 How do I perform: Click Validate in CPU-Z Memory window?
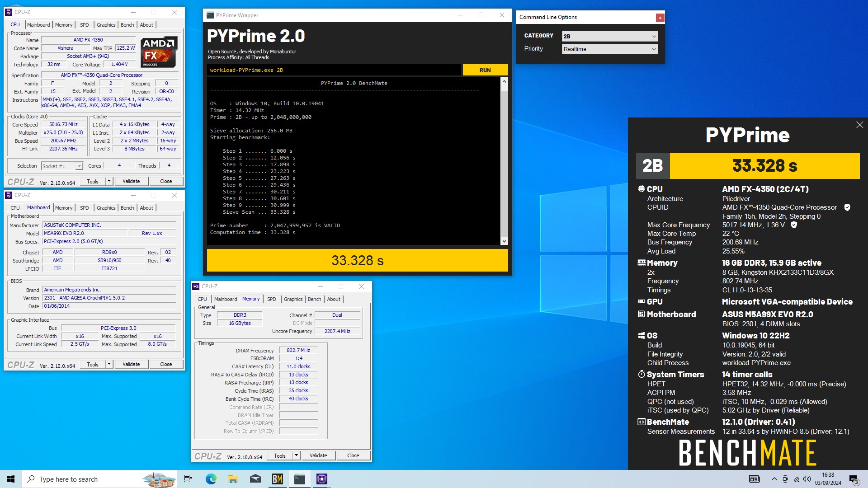(318, 455)
